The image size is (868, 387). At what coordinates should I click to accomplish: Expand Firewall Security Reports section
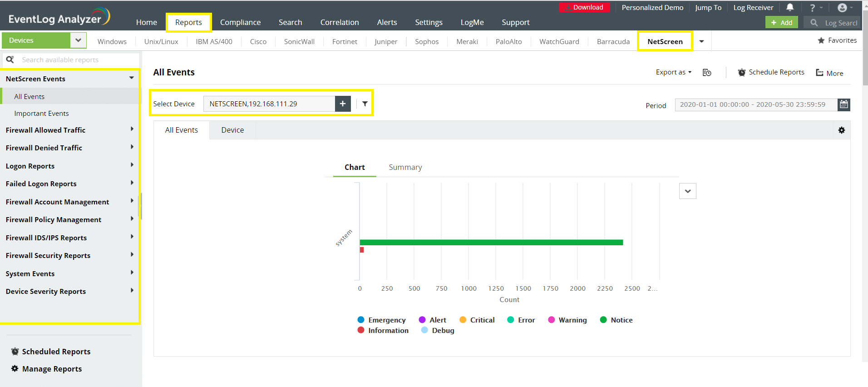coord(132,254)
